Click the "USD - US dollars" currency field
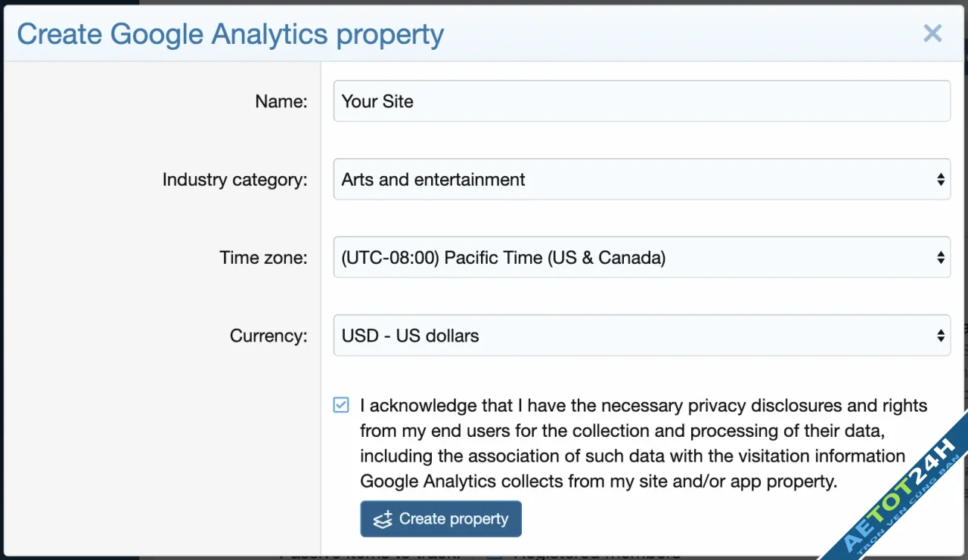Image resolution: width=968 pixels, height=560 pixels. (642, 335)
